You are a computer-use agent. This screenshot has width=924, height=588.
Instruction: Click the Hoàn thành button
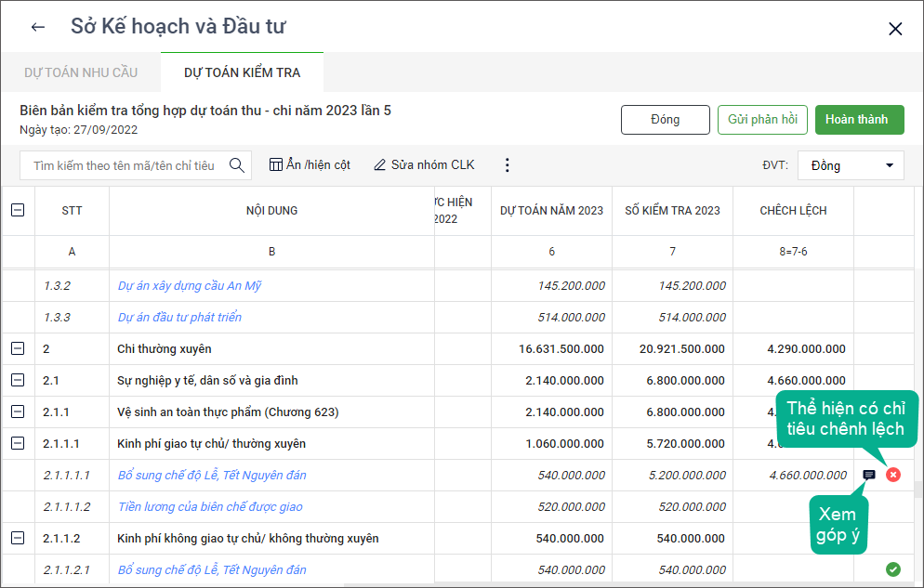coord(859,120)
